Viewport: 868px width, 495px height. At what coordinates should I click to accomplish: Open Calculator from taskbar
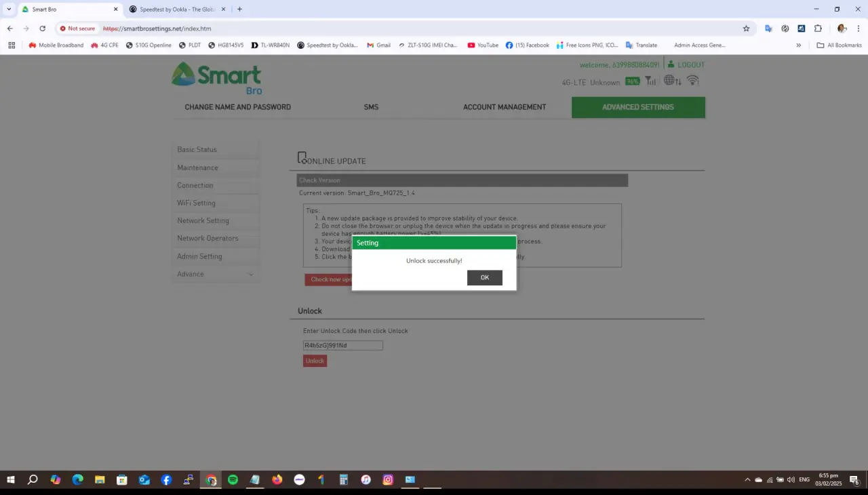[x=344, y=480]
